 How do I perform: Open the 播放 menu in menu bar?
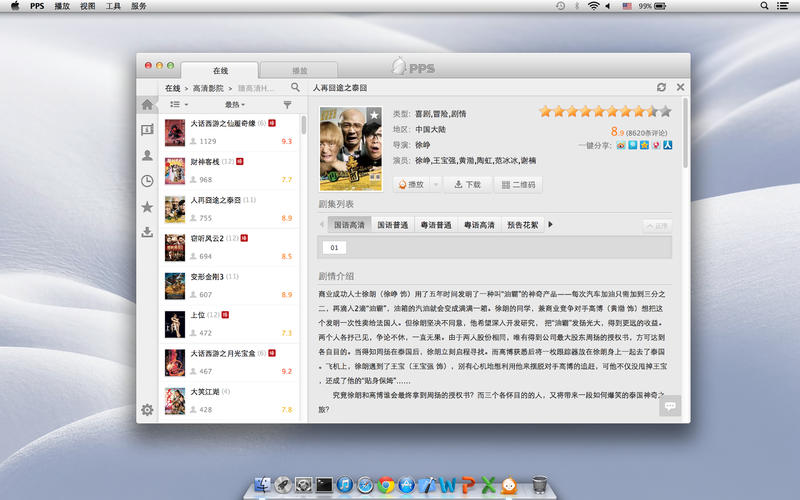coord(62,6)
